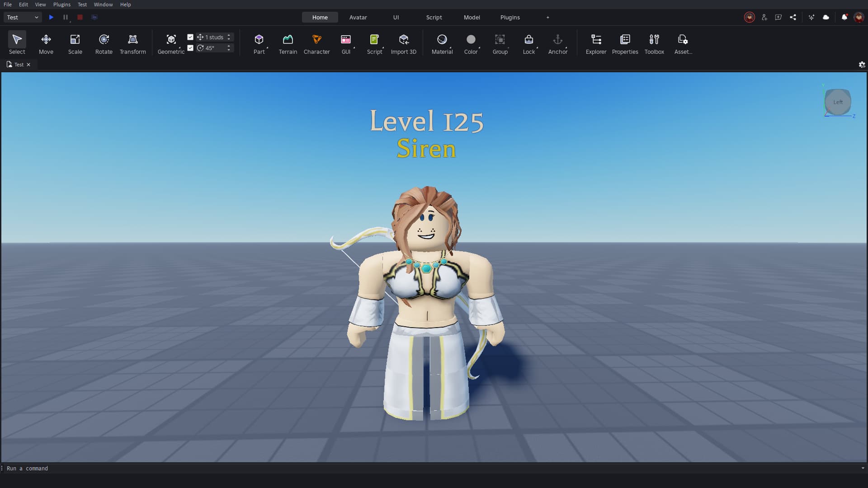
Task: Expand the Color picker dropdown arrow
Action: tap(479, 48)
